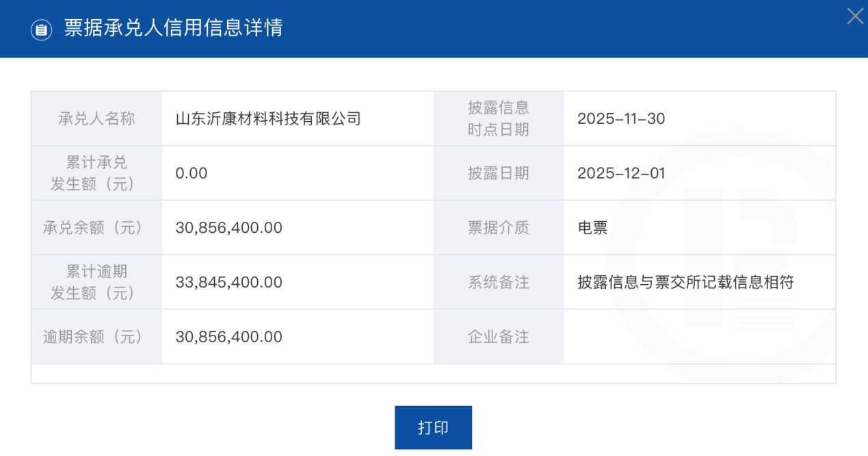
Task: Click the 票据介质 value 电票
Action: point(592,227)
